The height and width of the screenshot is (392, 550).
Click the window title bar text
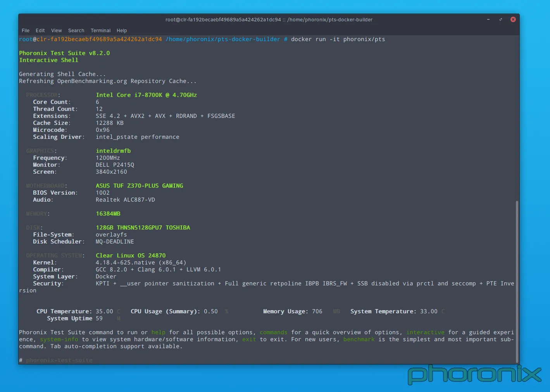269,19
